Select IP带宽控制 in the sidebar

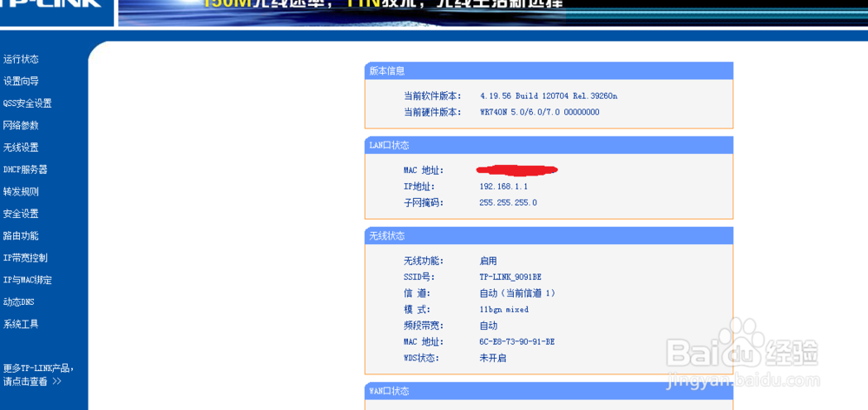(x=25, y=258)
